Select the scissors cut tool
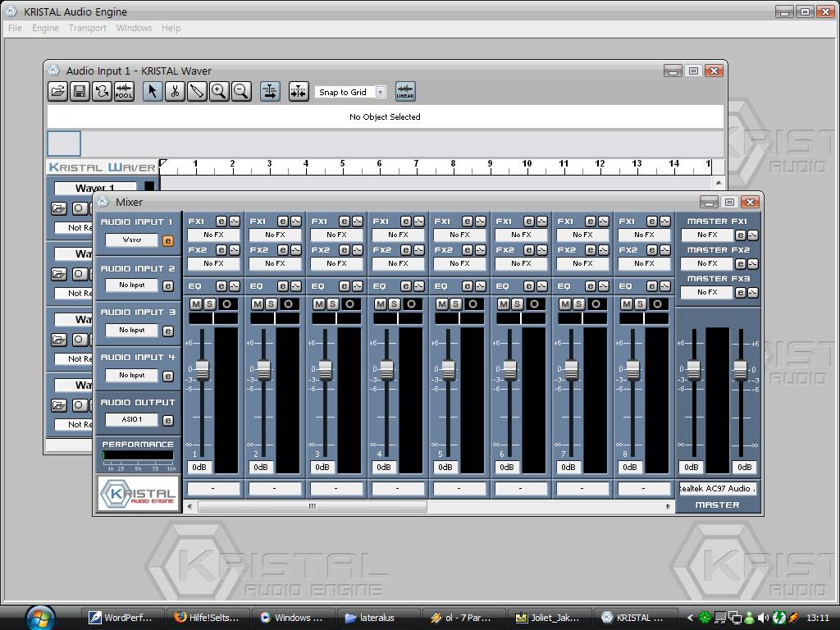 175,92
